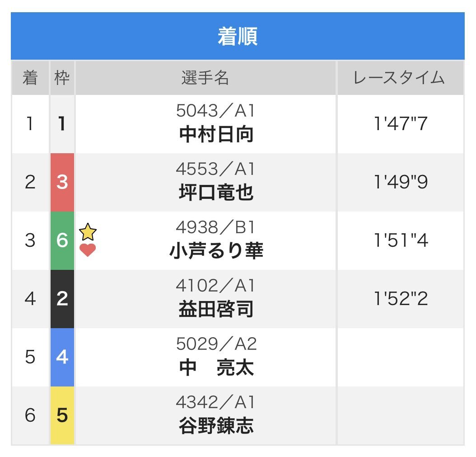The image size is (476, 457).
Task: Click the red lane 3 badge
Action: 62,182
